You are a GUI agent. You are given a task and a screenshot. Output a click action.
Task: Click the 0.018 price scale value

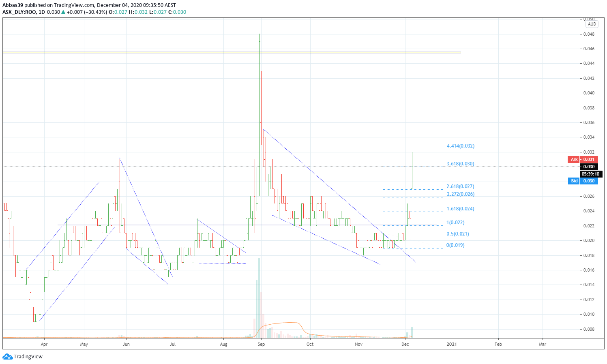point(589,255)
